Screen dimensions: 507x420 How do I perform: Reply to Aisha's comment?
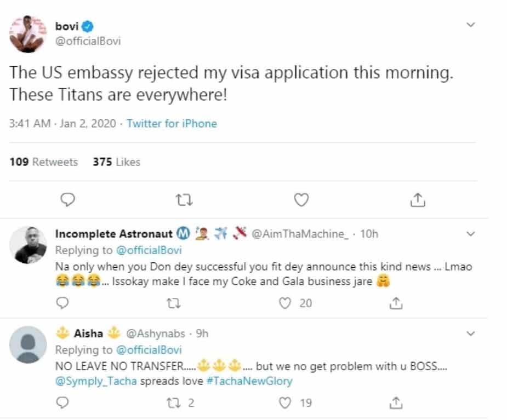(63, 403)
